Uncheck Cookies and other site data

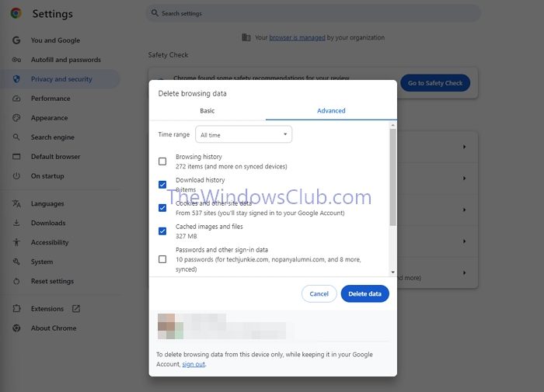(162, 208)
